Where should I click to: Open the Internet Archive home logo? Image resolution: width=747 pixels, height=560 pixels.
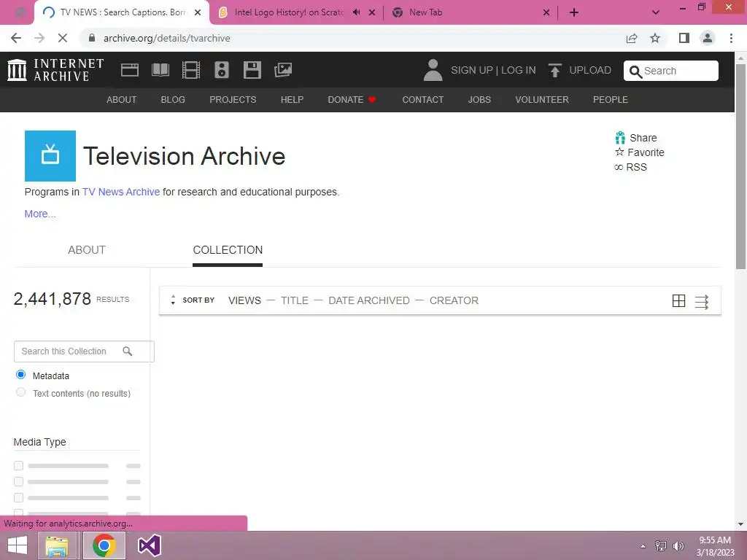tap(55, 70)
